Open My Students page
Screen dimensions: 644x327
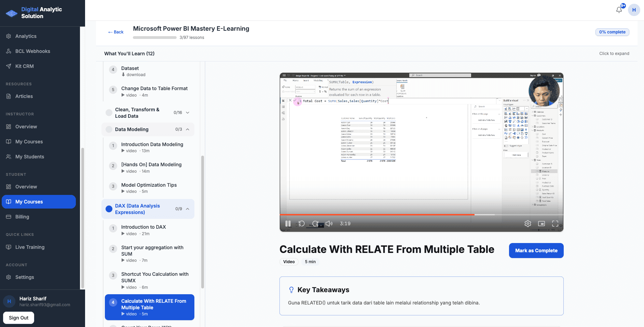[39, 157]
